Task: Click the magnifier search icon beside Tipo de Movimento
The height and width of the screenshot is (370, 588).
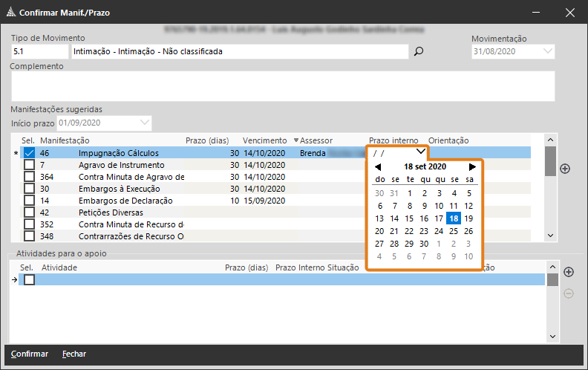Action: pos(418,52)
